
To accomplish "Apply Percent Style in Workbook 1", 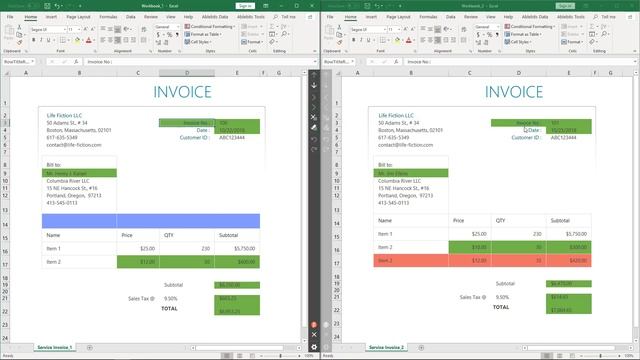I will click(169, 35).
